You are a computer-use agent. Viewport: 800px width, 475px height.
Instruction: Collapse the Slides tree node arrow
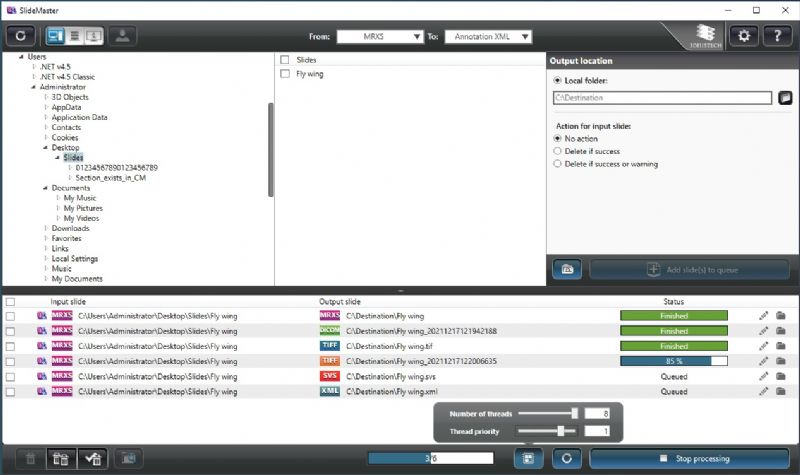[x=57, y=158]
